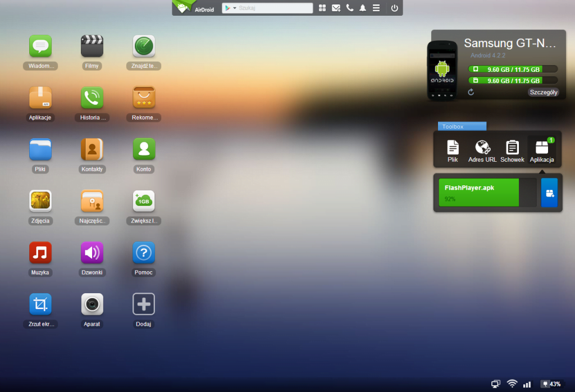
Task: Click the Wi-Fi status icon
Action: tap(512, 384)
